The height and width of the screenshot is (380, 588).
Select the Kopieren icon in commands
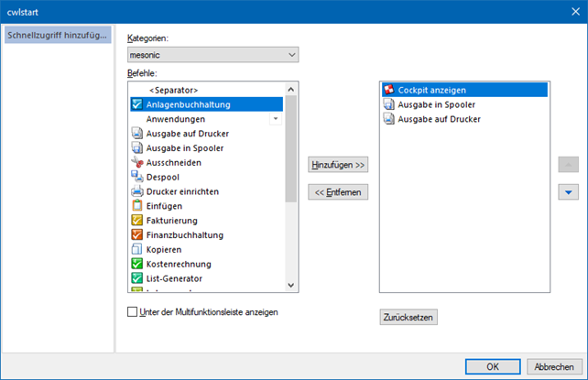pyautogui.click(x=137, y=250)
